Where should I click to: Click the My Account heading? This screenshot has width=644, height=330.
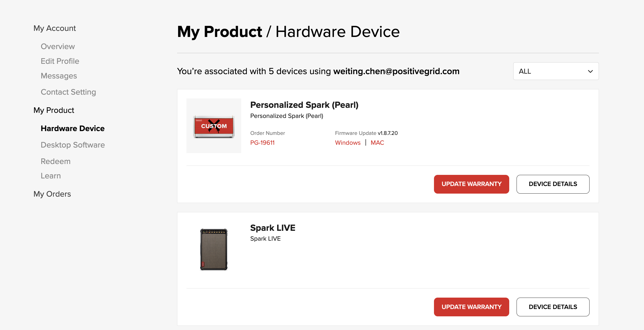(55, 28)
